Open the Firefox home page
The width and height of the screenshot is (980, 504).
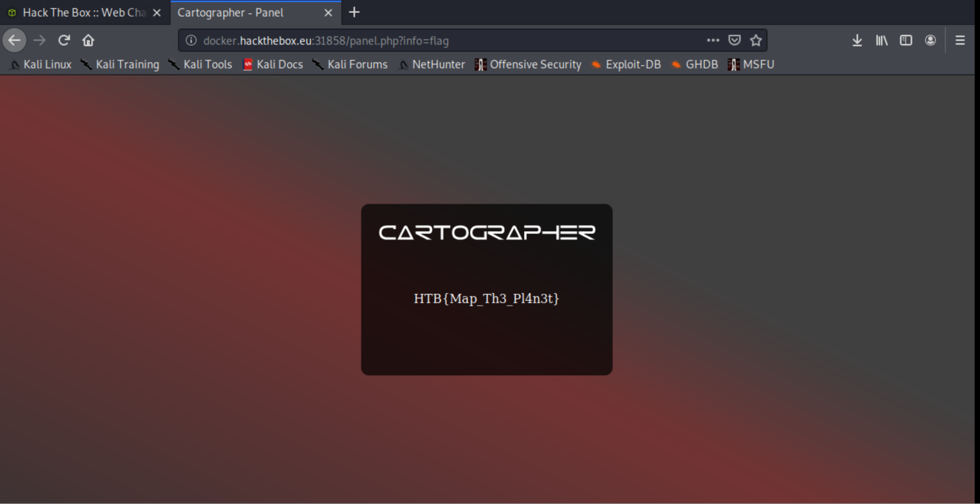click(x=88, y=41)
